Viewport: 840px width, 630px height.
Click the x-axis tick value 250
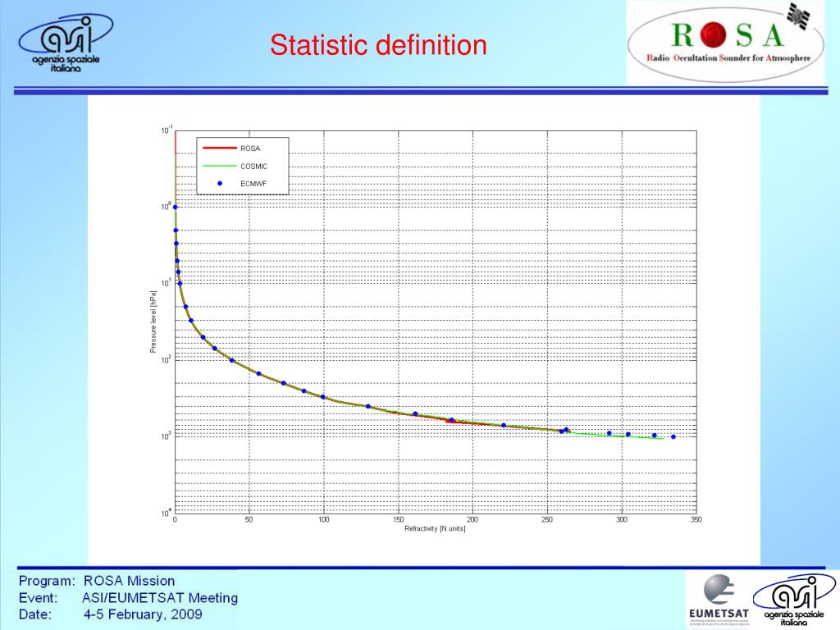pyautogui.click(x=547, y=519)
